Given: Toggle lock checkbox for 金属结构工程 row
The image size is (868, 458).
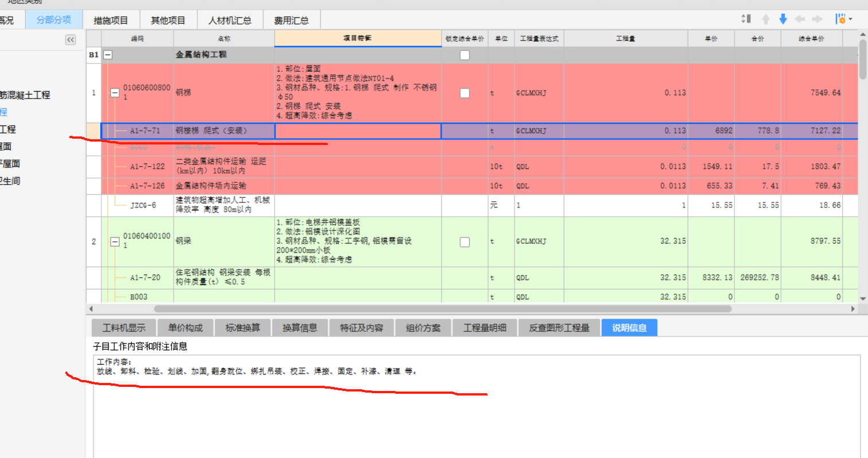Looking at the screenshot, I should click(465, 55).
